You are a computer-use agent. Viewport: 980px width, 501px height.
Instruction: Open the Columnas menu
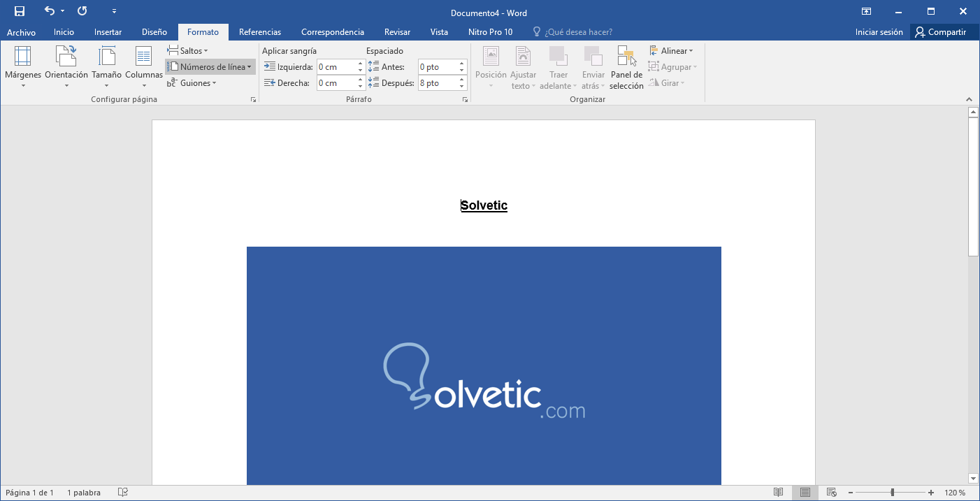(x=144, y=67)
